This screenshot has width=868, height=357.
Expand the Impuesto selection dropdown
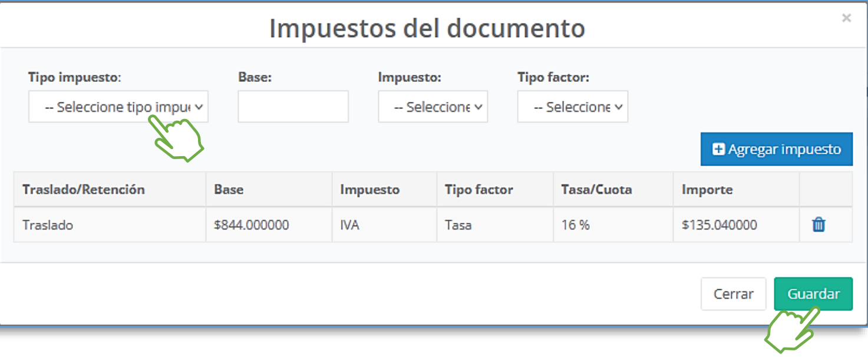(x=433, y=107)
